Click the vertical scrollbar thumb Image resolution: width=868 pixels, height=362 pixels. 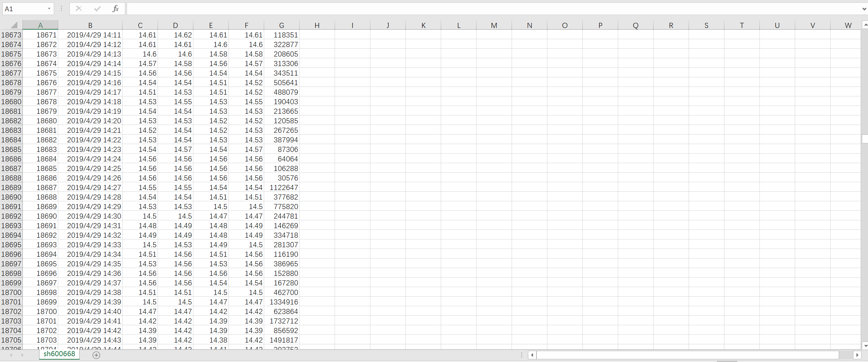tap(865, 139)
